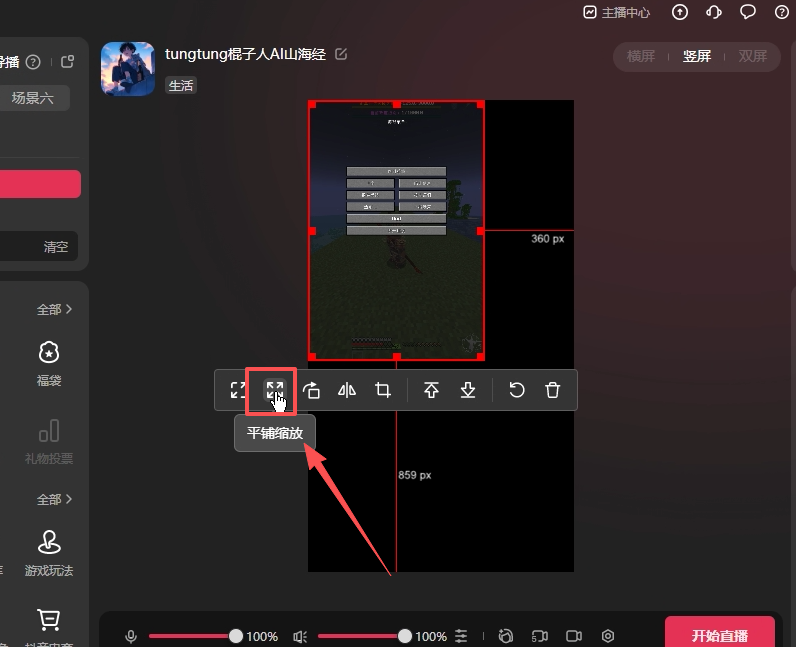Mute the speaker output icon
796x647 pixels.
point(299,636)
